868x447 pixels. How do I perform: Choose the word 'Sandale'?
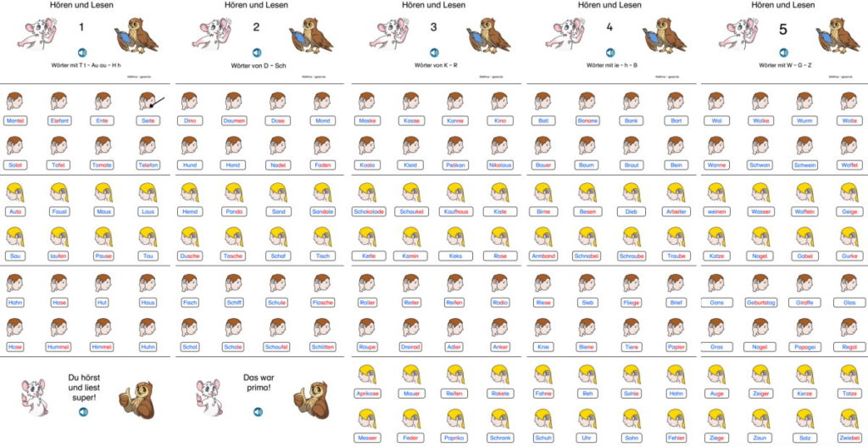click(x=322, y=211)
